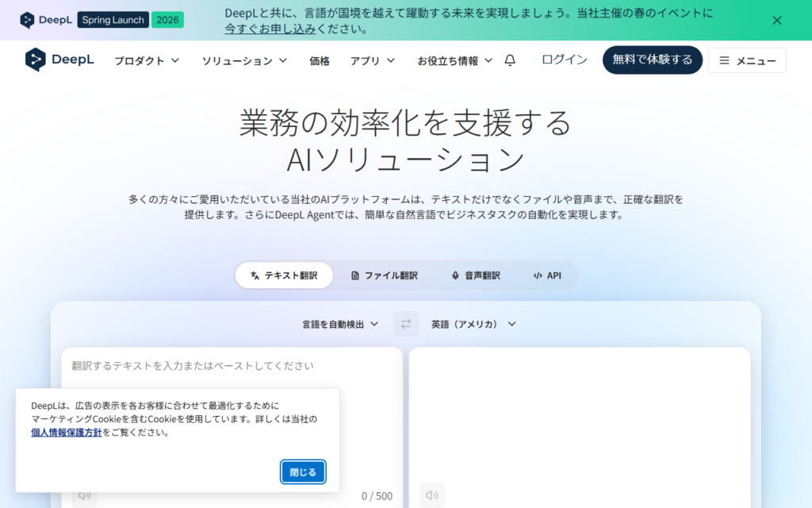812x508 pixels.
Task: Click the DeepL logo in navigation bar
Action: 59,60
